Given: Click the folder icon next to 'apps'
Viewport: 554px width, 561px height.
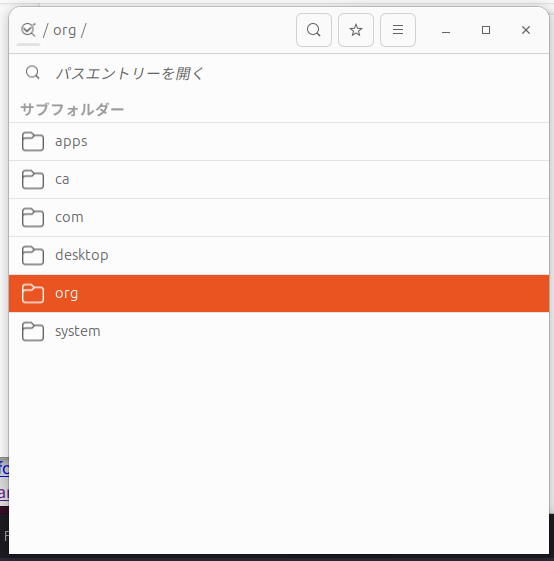Looking at the screenshot, I should (x=33, y=142).
